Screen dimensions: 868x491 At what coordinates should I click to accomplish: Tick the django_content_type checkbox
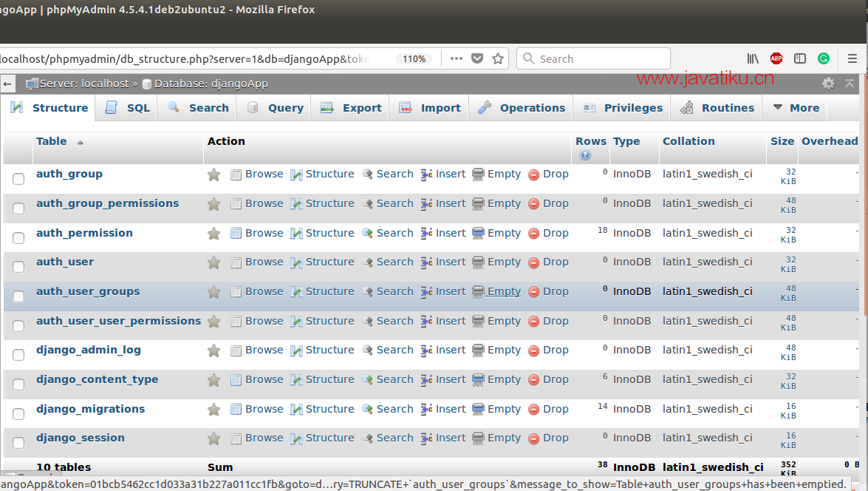pos(18,384)
